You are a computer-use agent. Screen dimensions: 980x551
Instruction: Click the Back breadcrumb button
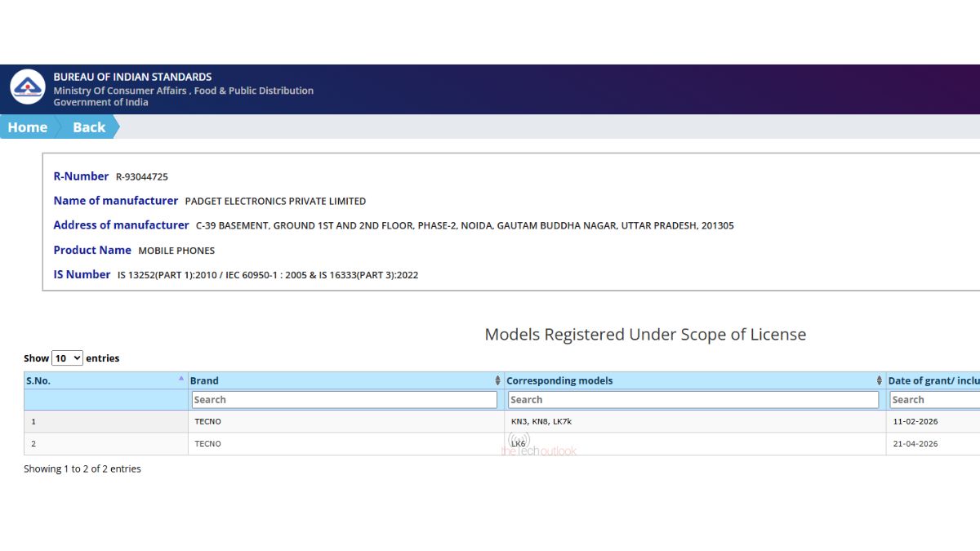pos(89,127)
